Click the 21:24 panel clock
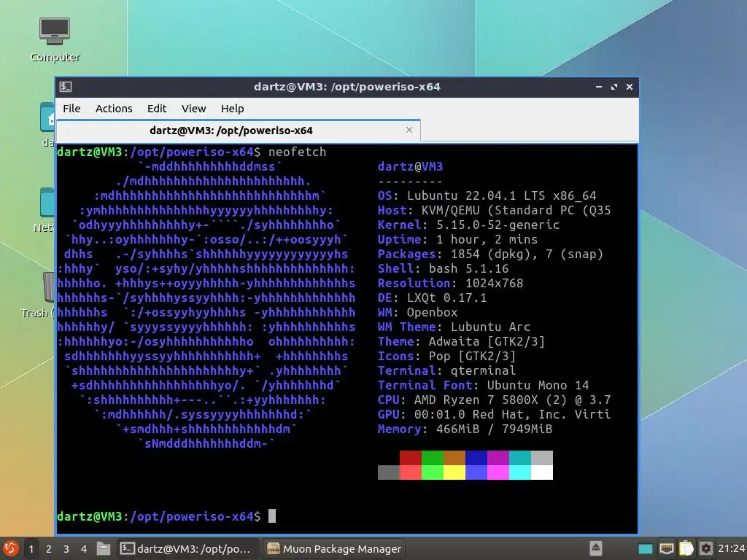 pyautogui.click(x=731, y=549)
